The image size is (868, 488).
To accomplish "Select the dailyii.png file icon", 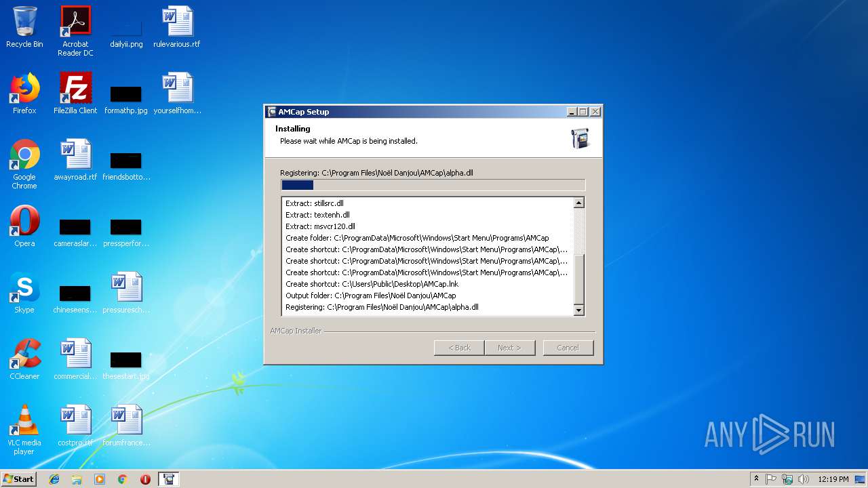I will 126,31.
